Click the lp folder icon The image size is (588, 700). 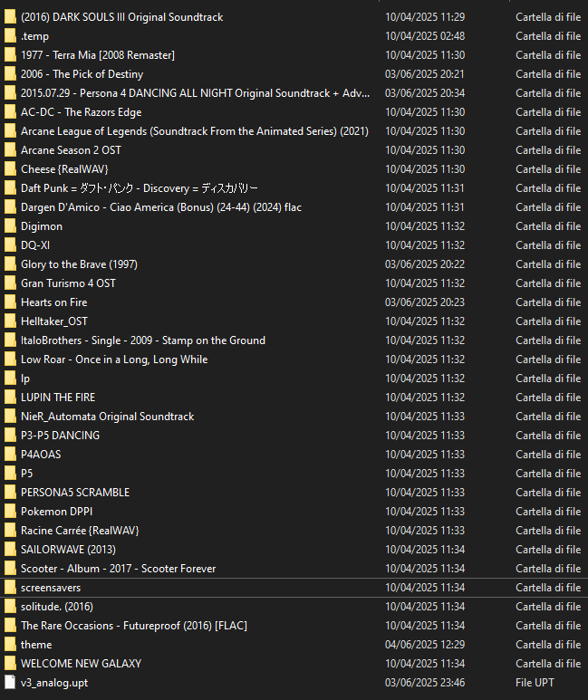coord(10,379)
